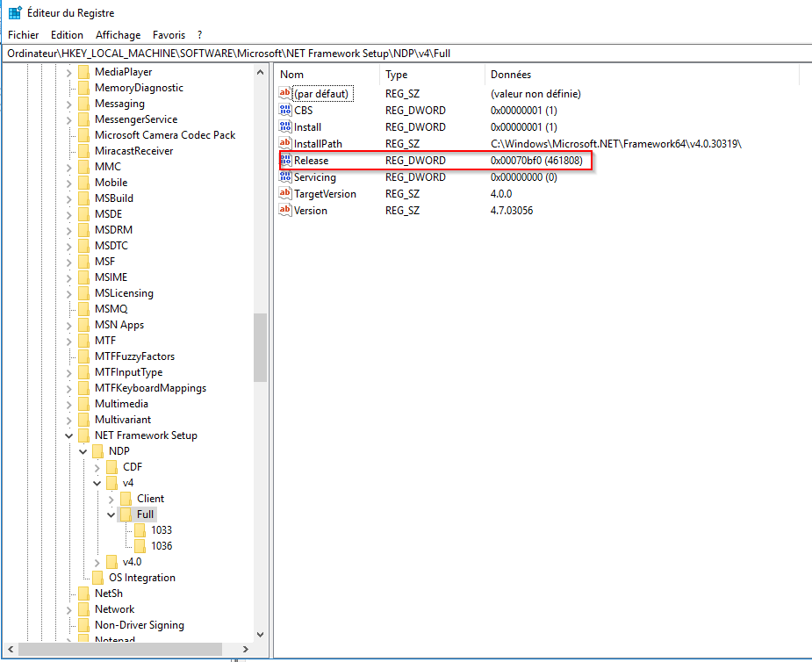The width and height of the screenshot is (812, 662).
Task: Click the NDP folder icon
Action: [x=97, y=451]
